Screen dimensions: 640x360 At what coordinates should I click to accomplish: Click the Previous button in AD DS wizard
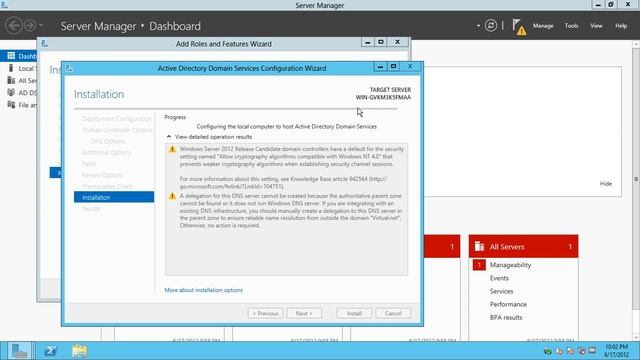coord(265,313)
